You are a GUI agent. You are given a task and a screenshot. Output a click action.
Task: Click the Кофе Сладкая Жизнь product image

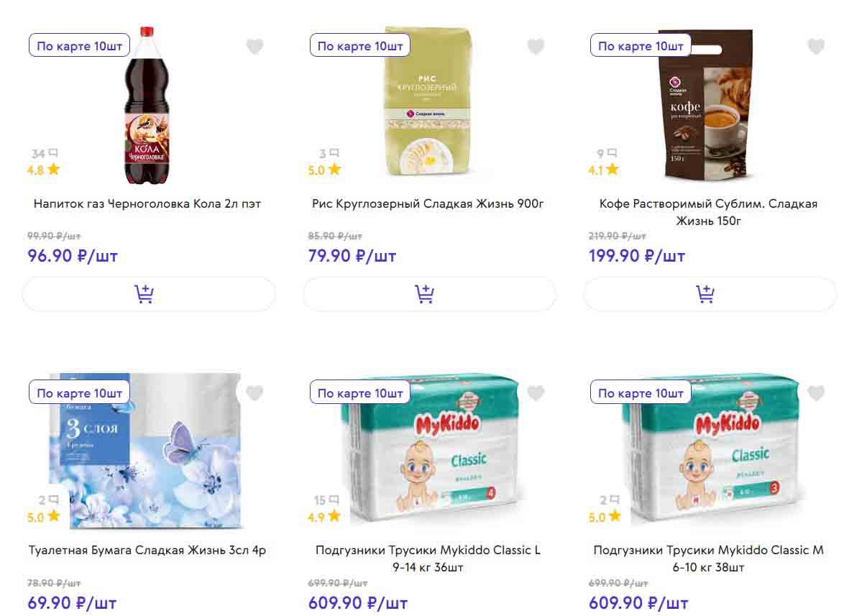click(705, 104)
